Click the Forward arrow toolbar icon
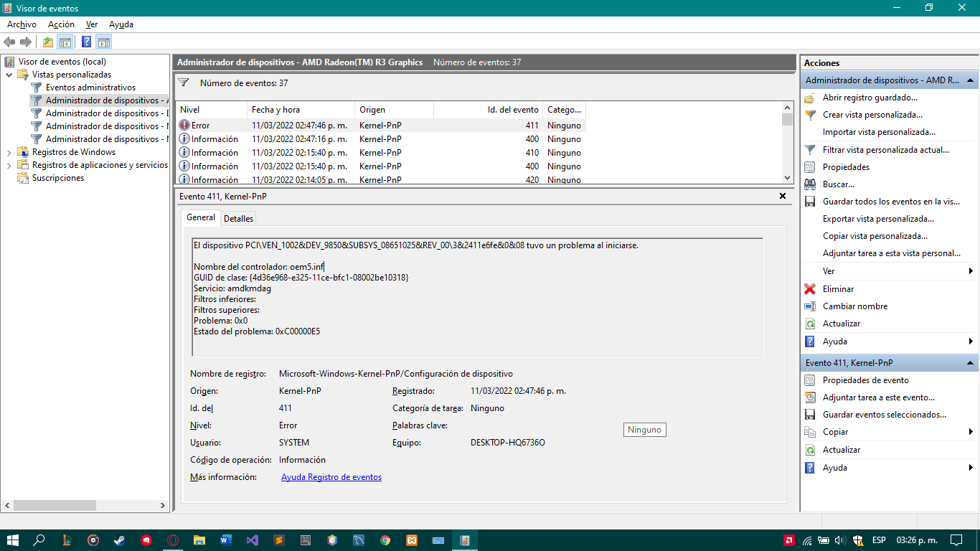The image size is (980, 551). click(26, 42)
